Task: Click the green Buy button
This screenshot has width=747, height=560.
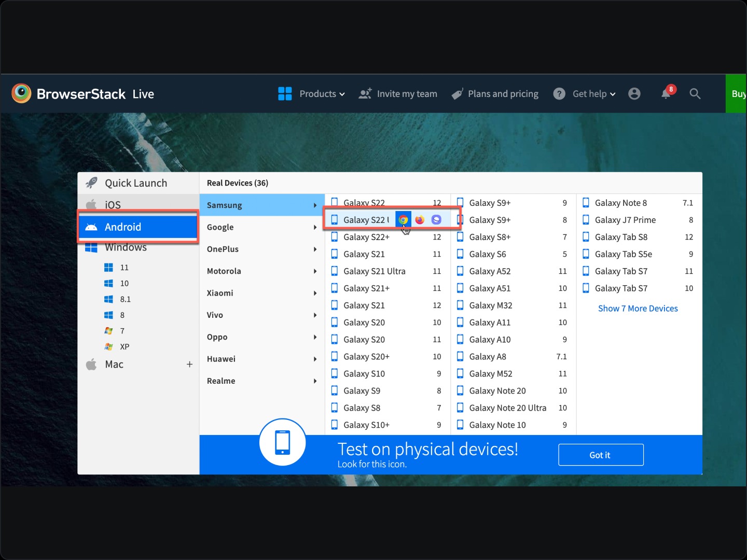Action: (x=736, y=94)
